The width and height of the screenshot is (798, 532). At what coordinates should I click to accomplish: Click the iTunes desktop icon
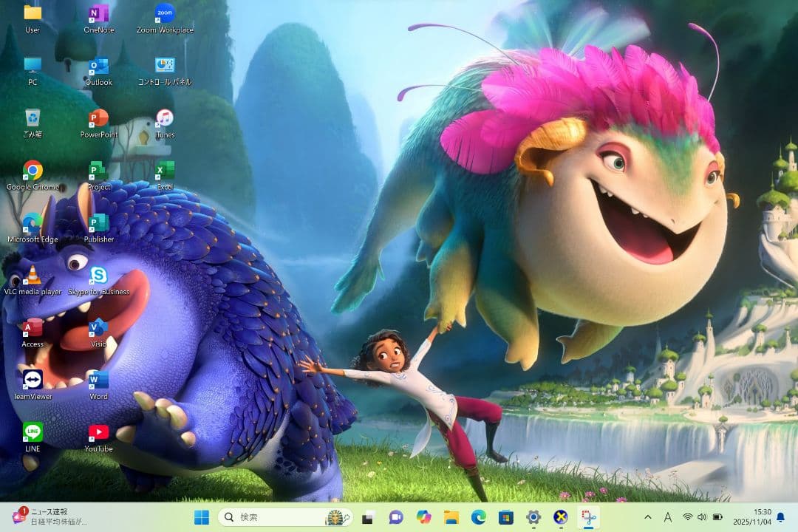click(165, 119)
